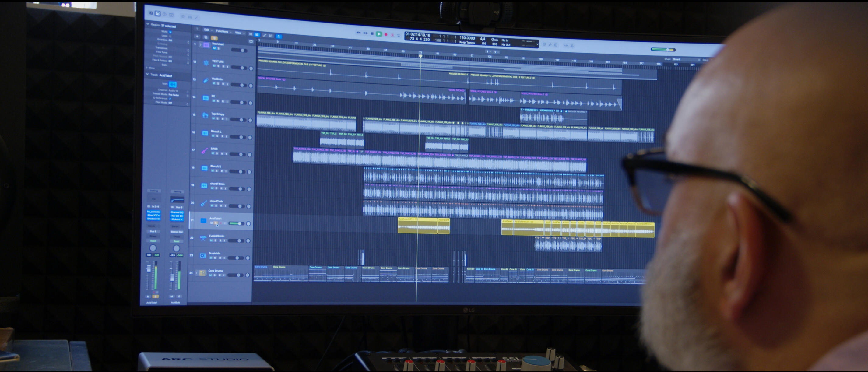
Task: Toggle the Inspector button in control bar
Action: point(157,13)
